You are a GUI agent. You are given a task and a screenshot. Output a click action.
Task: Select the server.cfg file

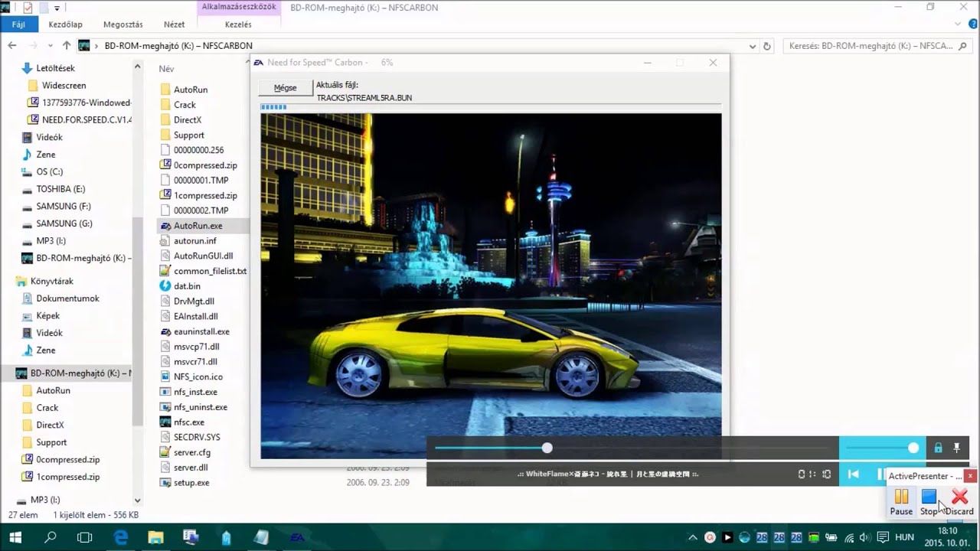click(x=192, y=452)
